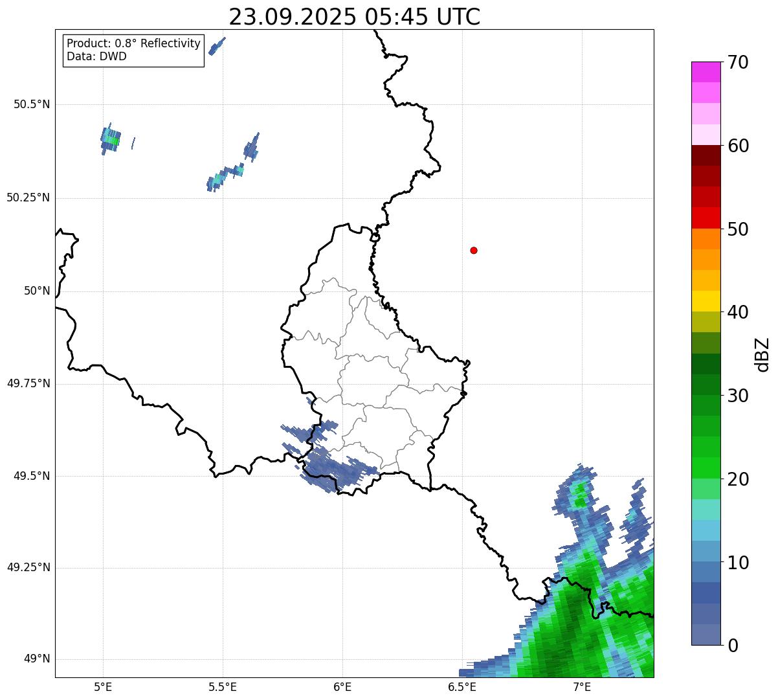Click the colorbar tick label 50
Viewport: 778px width, 700px height.
click(x=738, y=229)
